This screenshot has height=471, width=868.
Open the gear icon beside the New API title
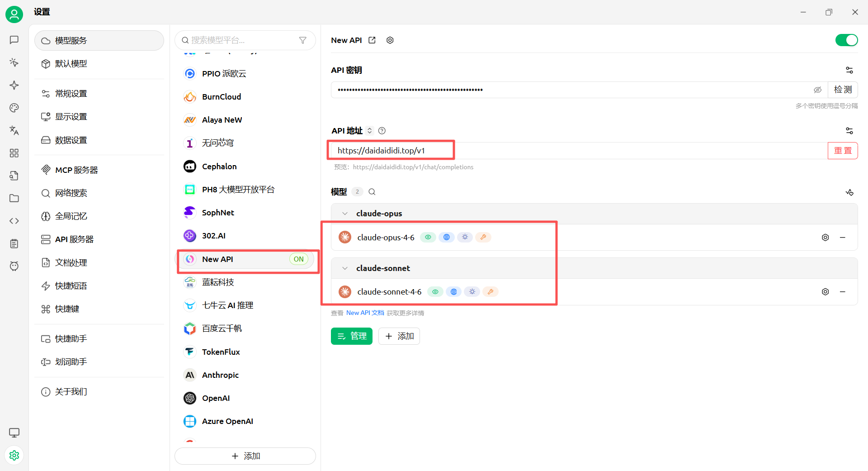[390, 40]
